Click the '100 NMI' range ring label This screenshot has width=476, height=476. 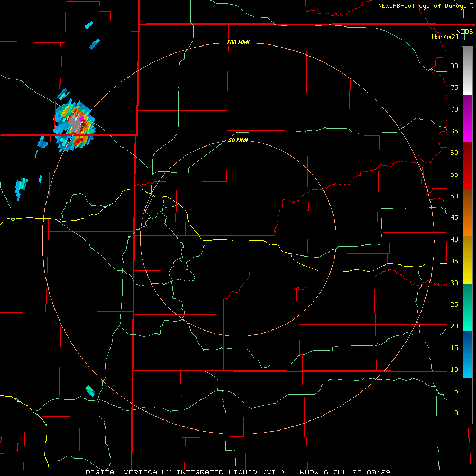239,42
